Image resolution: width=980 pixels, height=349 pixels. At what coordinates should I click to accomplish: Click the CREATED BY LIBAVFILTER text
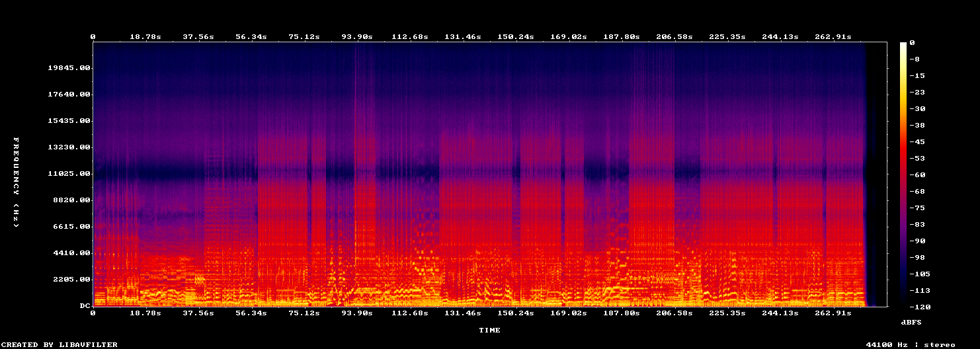tap(60, 344)
